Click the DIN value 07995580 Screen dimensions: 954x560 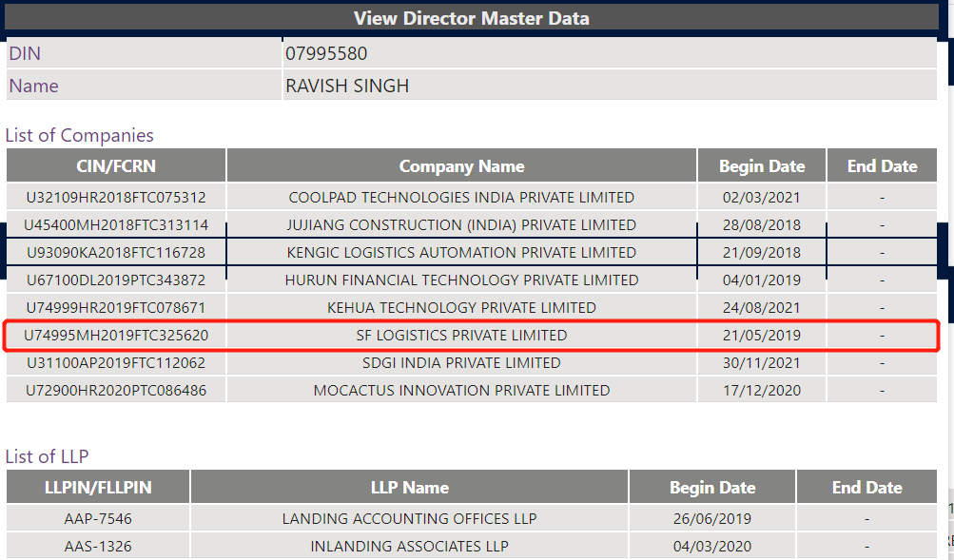tap(326, 54)
